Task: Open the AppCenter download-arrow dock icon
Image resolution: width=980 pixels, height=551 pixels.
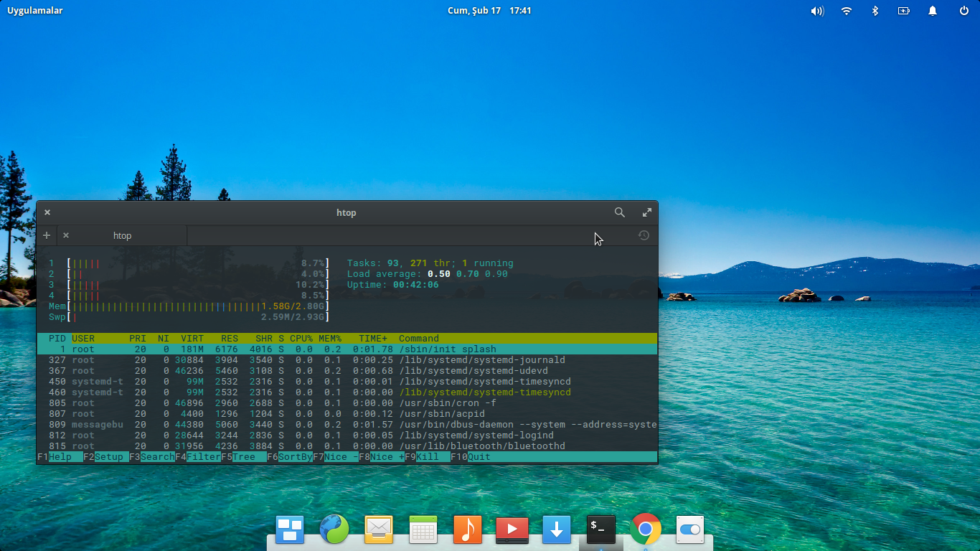Action: click(x=557, y=530)
